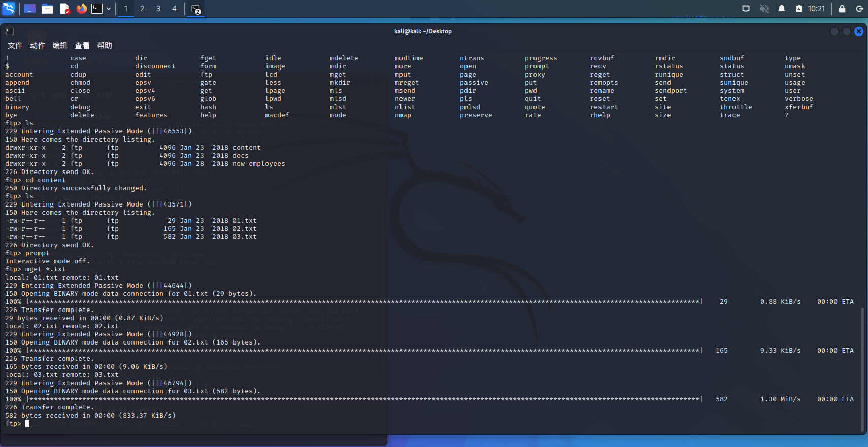This screenshot has height=447, width=868.
Task: Click the 'disconnect' command in help list
Action: (x=155, y=66)
